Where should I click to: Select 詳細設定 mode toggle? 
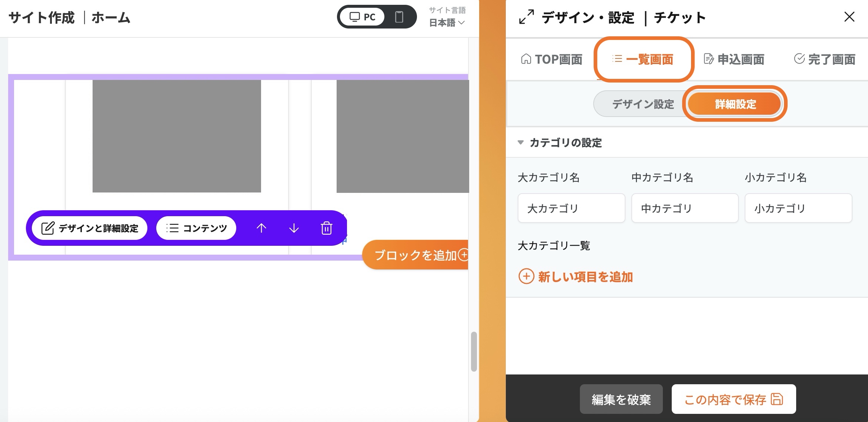click(x=735, y=104)
